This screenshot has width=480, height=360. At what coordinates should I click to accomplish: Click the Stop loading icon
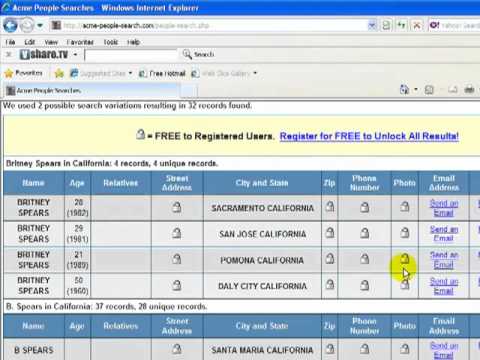pos(416,25)
